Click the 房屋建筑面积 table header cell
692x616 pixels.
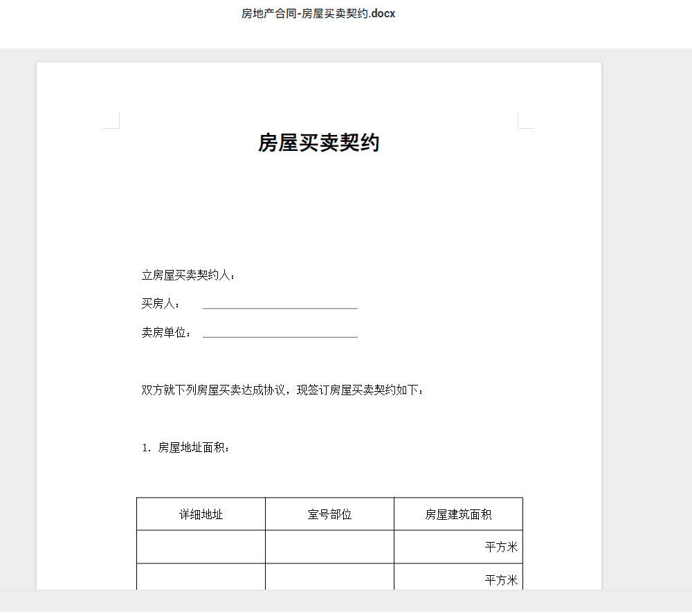(x=459, y=514)
